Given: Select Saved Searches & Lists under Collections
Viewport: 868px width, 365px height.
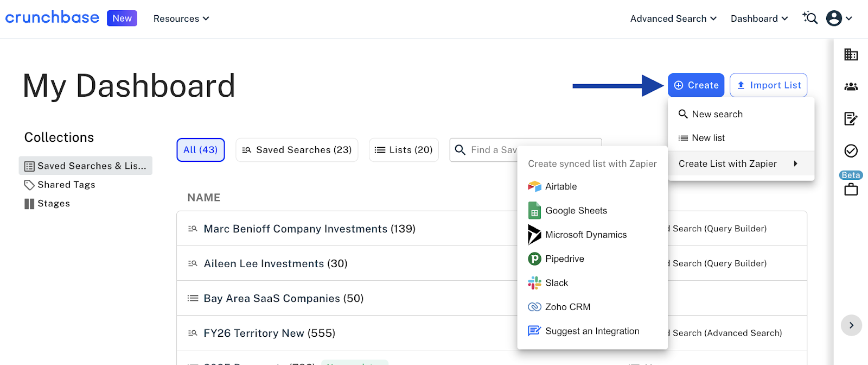Looking at the screenshot, I should (x=86, y=166).
